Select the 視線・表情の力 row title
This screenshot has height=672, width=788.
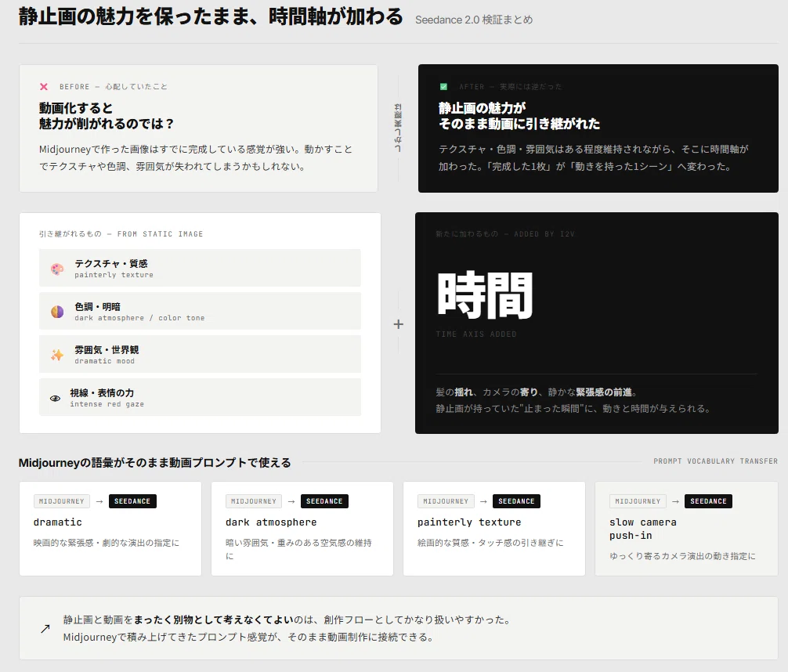[102, 393]
